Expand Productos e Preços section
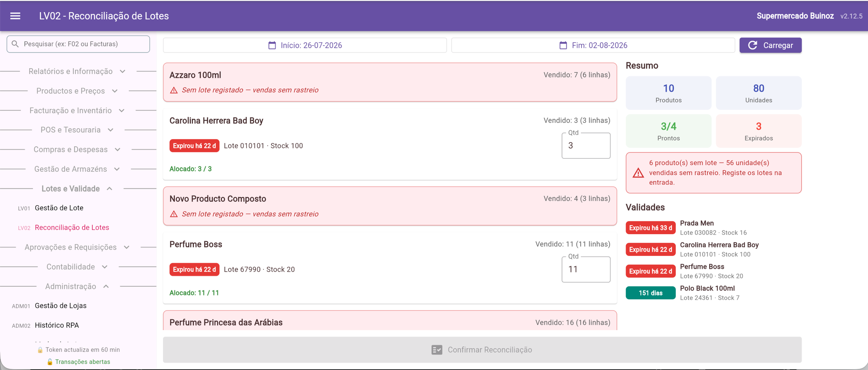Image resolution: width=868 pixels, height=370 pixels. pos(78,91)
